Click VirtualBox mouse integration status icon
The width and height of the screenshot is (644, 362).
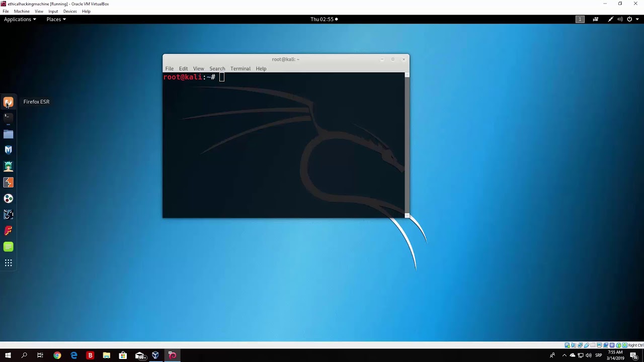coord(618,345)
